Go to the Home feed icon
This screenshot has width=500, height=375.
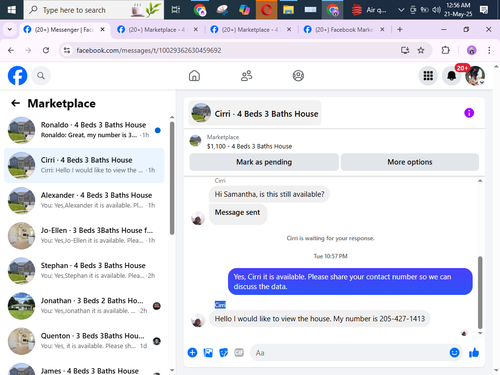[194, 76]
